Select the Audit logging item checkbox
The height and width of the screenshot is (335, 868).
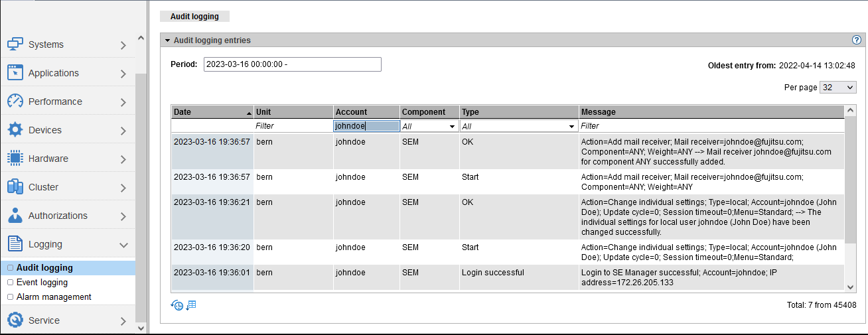10,268
